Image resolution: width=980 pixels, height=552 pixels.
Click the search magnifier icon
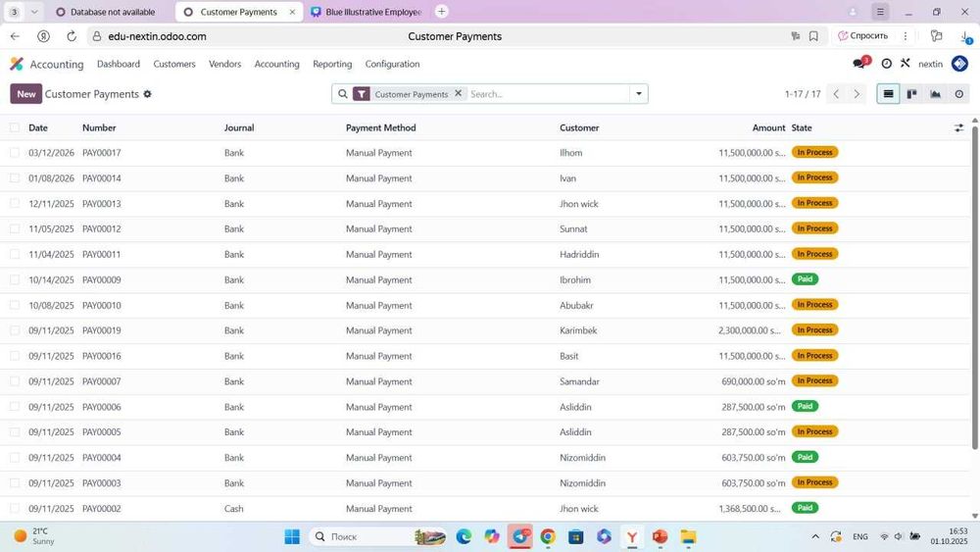click(342, 94)
